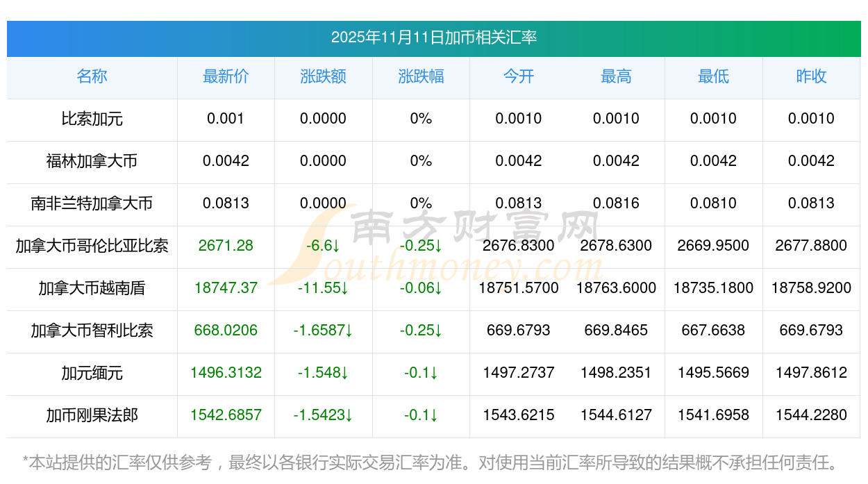Click low value 1541.6958
The width and height of the screenshot is (868, 484).
click(x=713, y=415)
